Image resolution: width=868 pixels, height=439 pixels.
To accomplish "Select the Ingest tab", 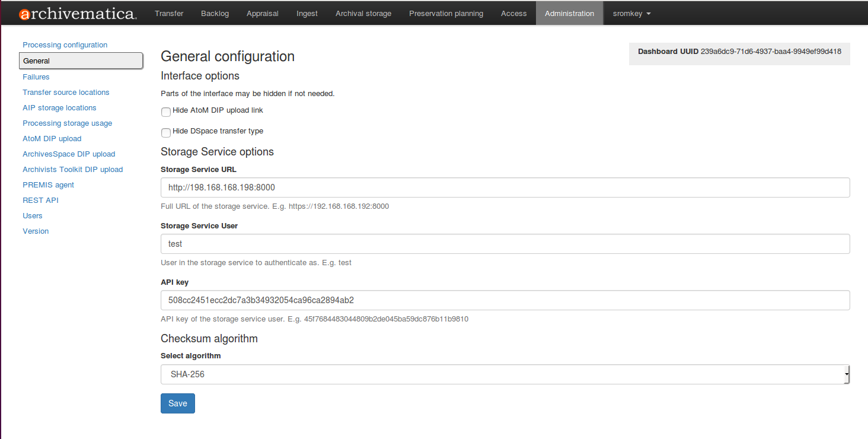I will coord(307,14).
